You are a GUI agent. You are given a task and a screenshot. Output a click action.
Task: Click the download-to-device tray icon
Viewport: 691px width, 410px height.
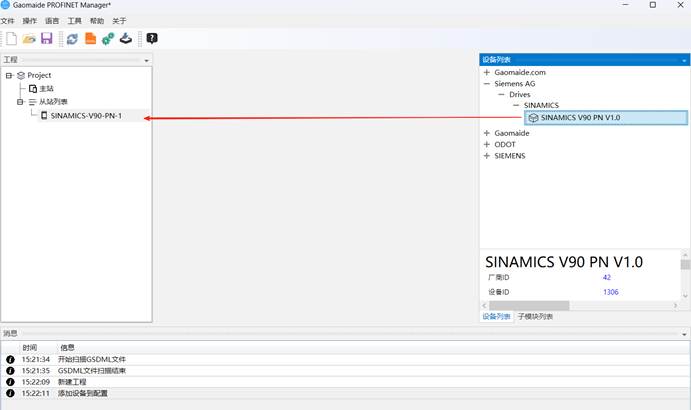coord(126,39)
